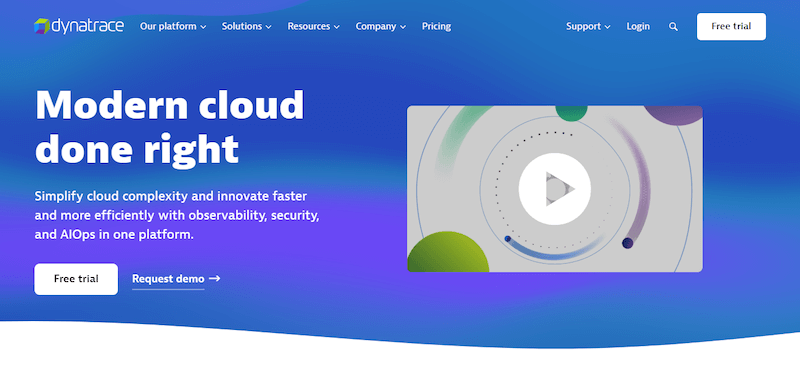This screenshot has height=369, width=800.
Task: Open the Company dropdown
Action: pos(381,27)
